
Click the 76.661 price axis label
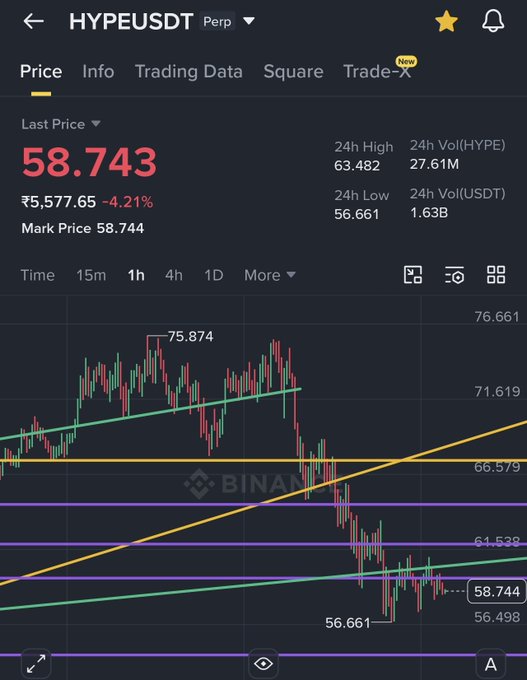click(x=497, y=317)
